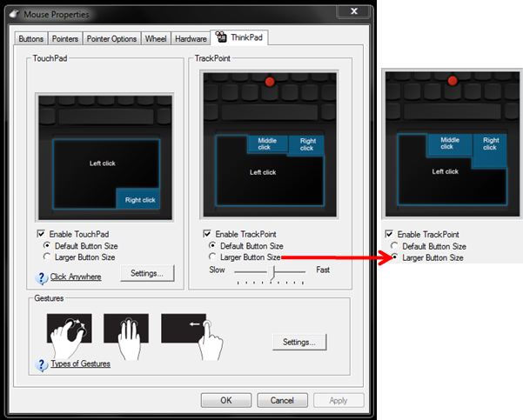This screenshot has height=420, width=523.
Task: Toggle the Enable TouchPad checkbox
Action: click(x=41, y=234)
